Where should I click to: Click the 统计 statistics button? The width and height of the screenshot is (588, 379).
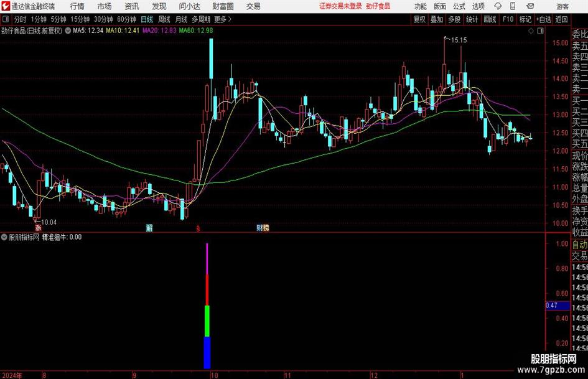click(x=472, y=19)
